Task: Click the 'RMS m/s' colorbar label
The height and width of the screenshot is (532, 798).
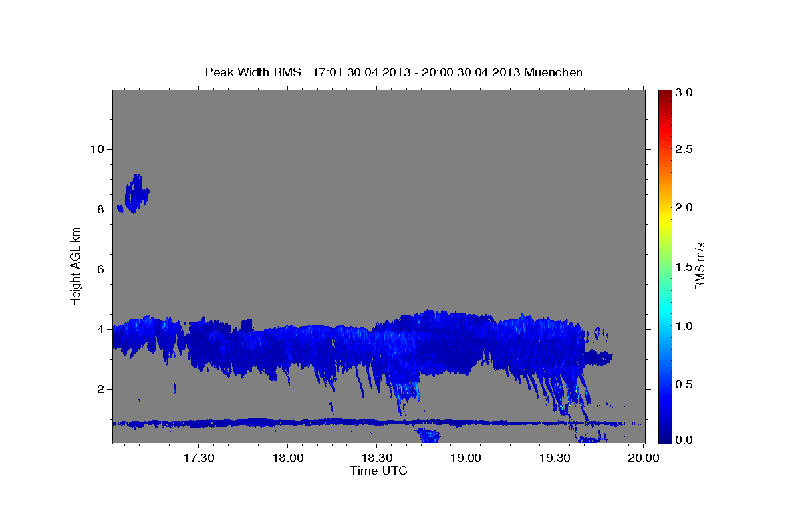Action: point(700,265)
